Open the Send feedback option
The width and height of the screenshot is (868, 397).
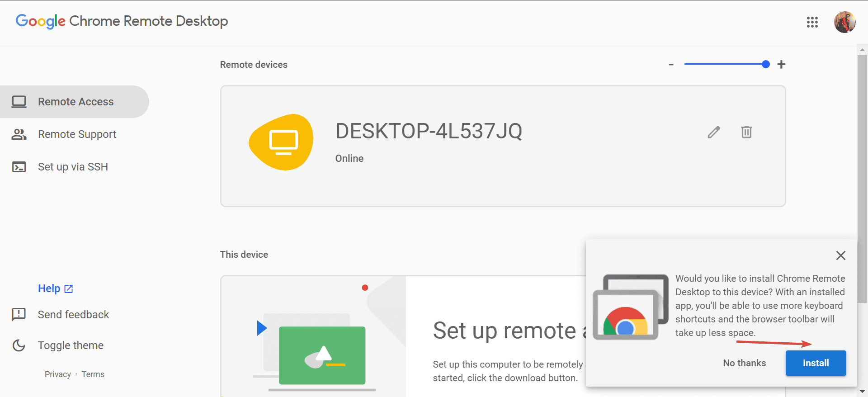pyautogui.click(x=73, y=314)
